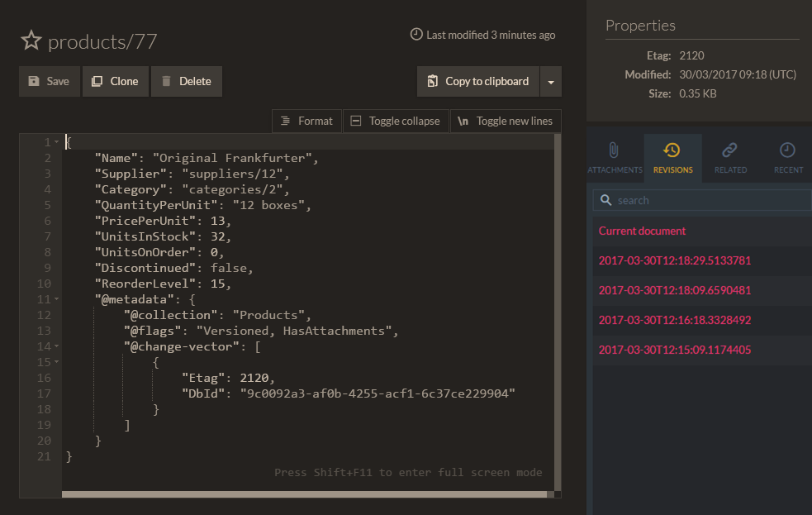Click the Properties panel heading

[640, 26]
